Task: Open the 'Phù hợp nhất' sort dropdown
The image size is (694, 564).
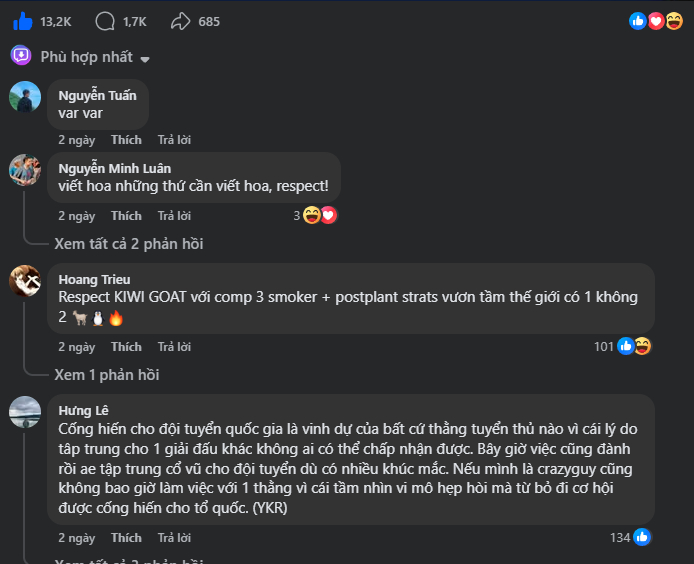Action: point(95,57)
